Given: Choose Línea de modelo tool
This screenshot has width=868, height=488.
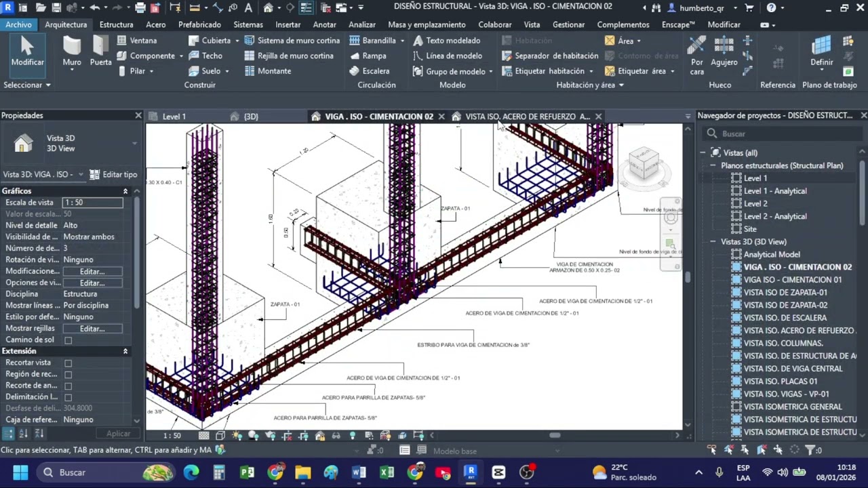Looking at the screenshot, I should click(x=447, y=56).
